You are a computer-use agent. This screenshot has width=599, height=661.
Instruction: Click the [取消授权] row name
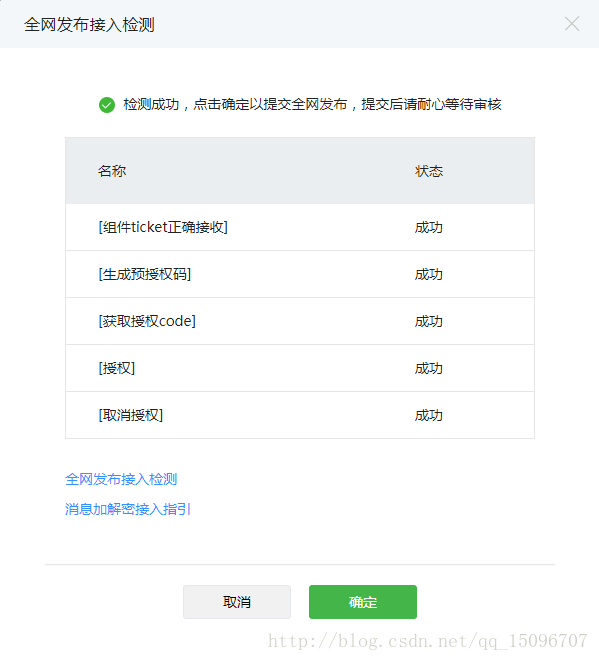(x=131, y=415)
